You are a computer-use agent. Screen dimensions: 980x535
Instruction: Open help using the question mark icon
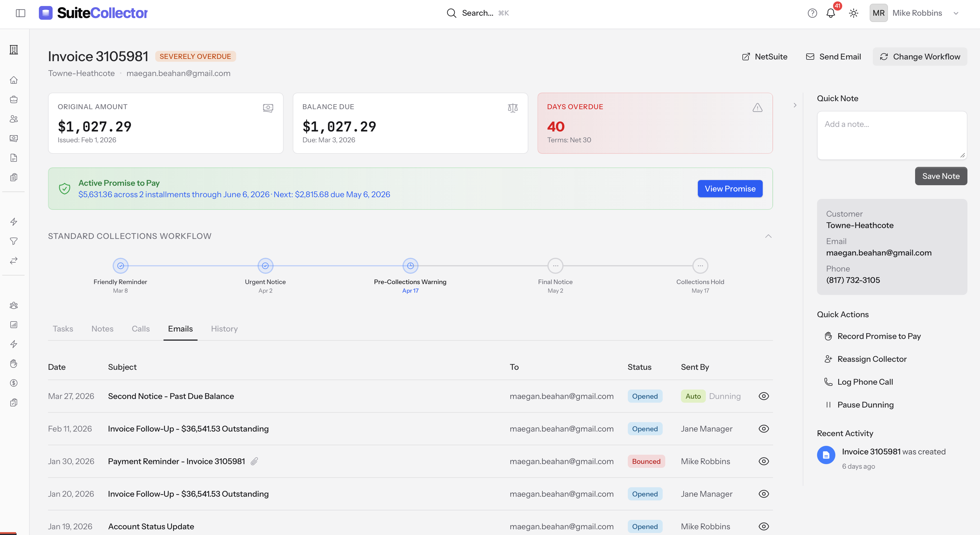pyautogui.click(x=812, y=13)
